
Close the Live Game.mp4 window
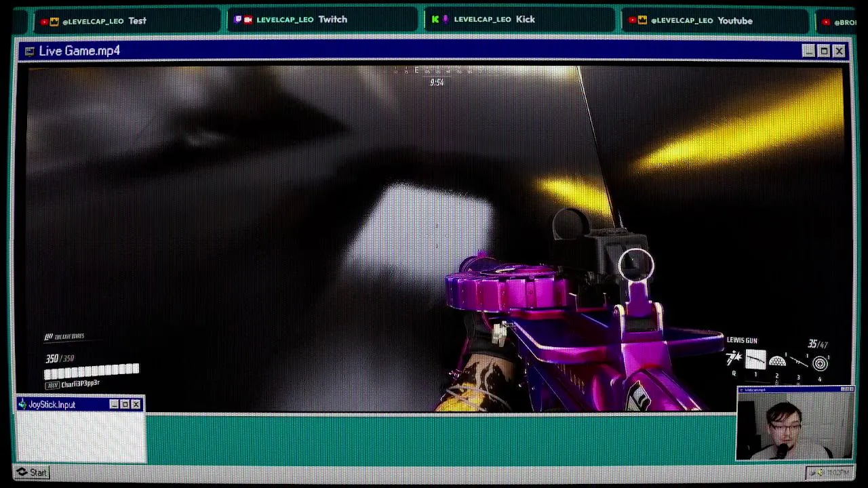[839, 51]
